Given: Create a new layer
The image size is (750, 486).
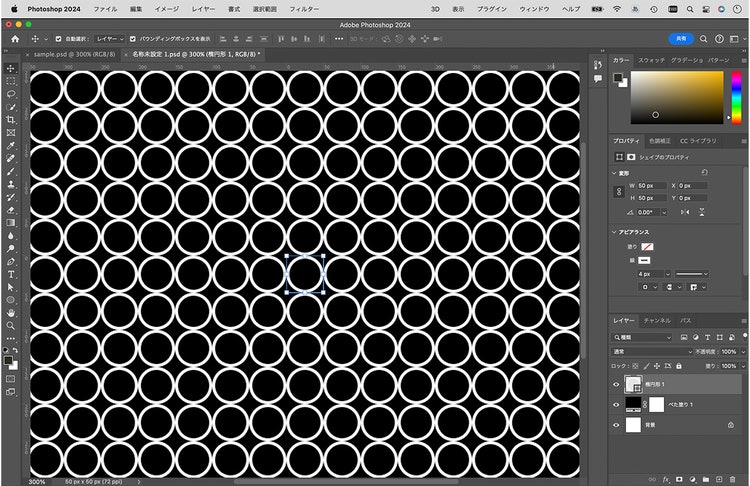Looking at the screenshot, I should click(x=718, y=479).
